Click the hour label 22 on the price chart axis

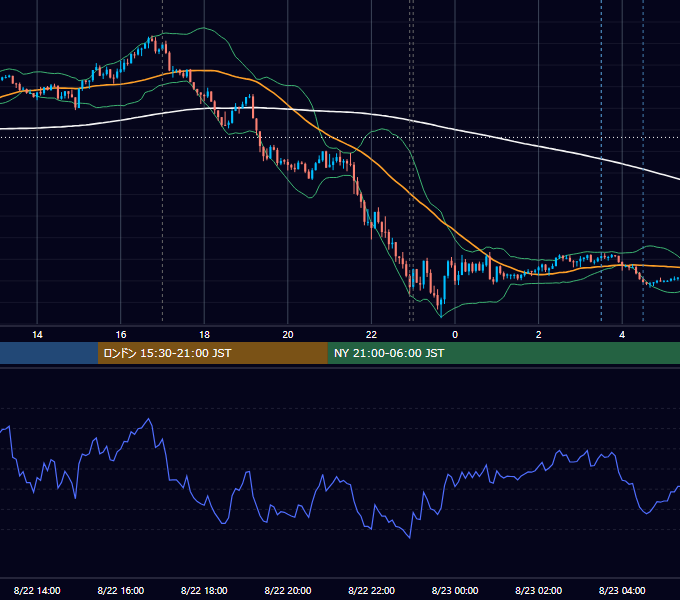click(x=371, y=335)
